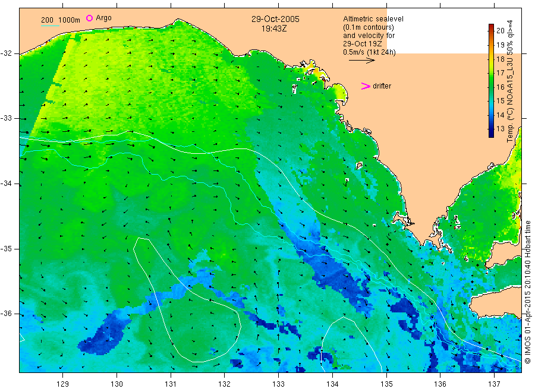Click the longitude label 129
535x392 pixels.
click(63, 384)
